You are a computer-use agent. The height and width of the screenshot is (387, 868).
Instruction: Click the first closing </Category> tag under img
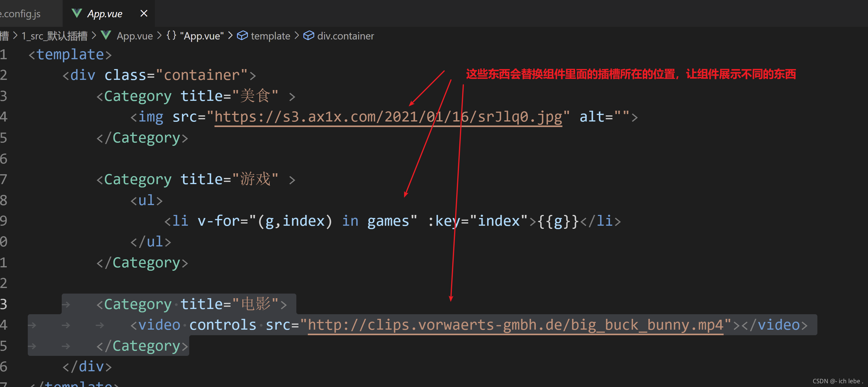click(x=142, y=138)
